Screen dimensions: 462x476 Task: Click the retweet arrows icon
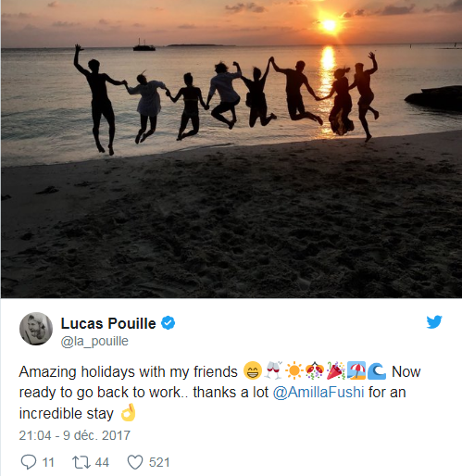pyautogui.click(x=81, y=462)
